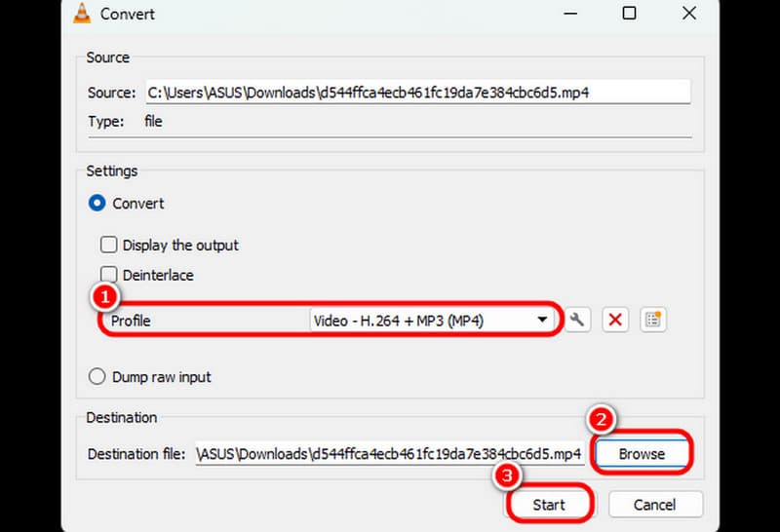This screenshot has height=532, width=780.
Task: Open the edit selected profile wrench icon
Action: click(x=577, y=320)
